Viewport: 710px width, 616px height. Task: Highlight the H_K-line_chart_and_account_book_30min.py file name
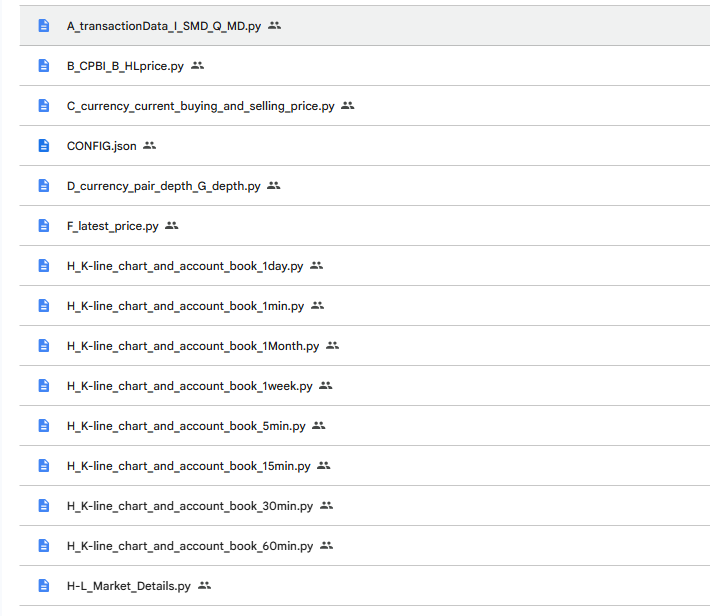(190, 506)
